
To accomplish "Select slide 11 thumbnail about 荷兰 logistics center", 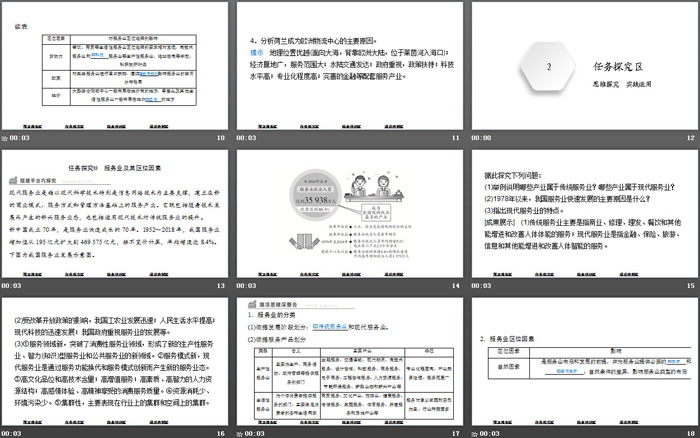I will click(350, 66).
